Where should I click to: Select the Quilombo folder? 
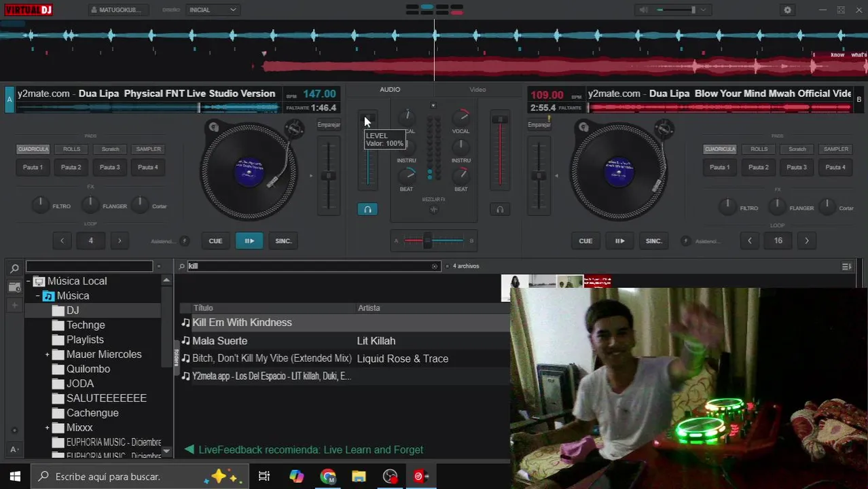tap(88, 369)
